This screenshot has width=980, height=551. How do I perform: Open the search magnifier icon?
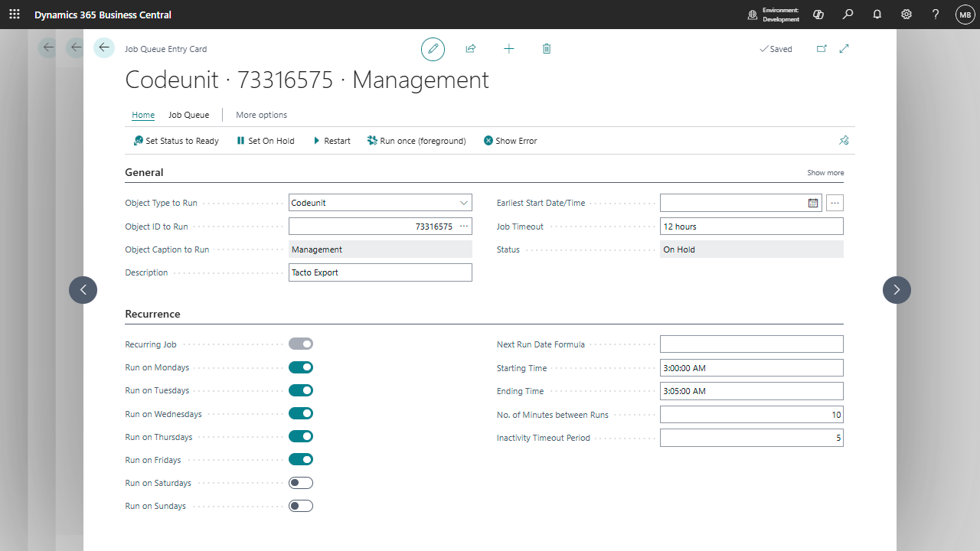pyautogui.click(x=848, y=15)
